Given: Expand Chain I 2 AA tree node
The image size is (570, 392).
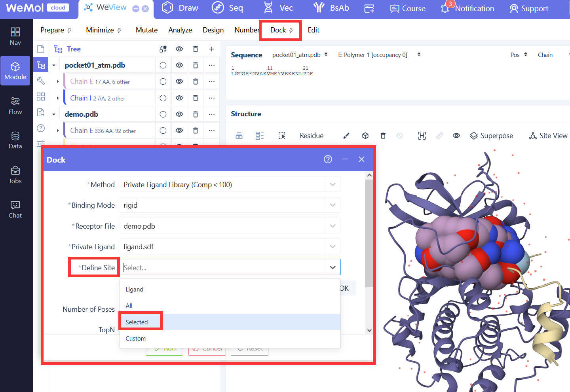Looking at the screenshot, I should (x=58, y=98).
